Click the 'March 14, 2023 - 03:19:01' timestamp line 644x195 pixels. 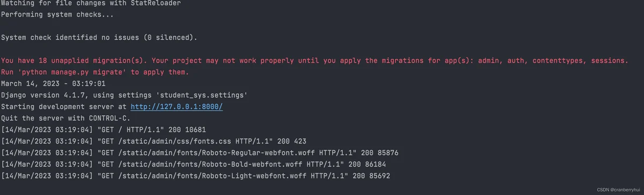pyautogui.click(x=53, y=84)
